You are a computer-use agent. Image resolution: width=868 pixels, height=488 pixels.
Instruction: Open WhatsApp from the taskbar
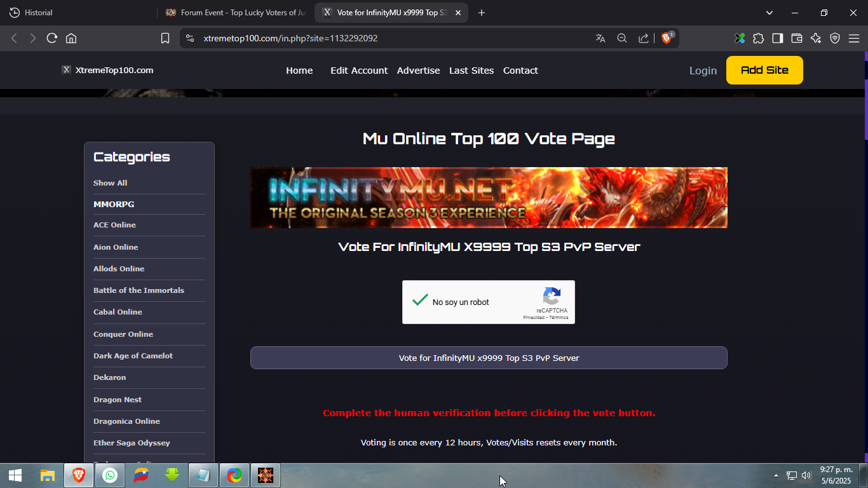click(x=110, y=475)
